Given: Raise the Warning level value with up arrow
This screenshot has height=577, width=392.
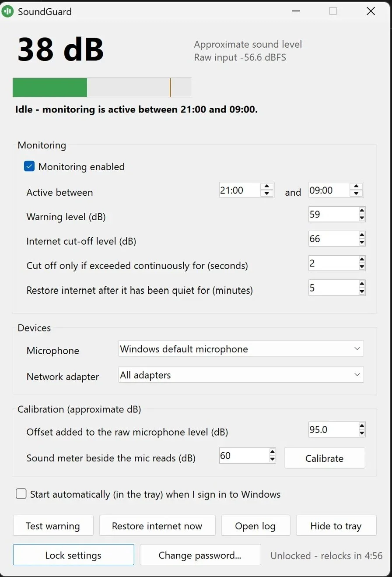Looking at the screenshot, I should (362, 211).
